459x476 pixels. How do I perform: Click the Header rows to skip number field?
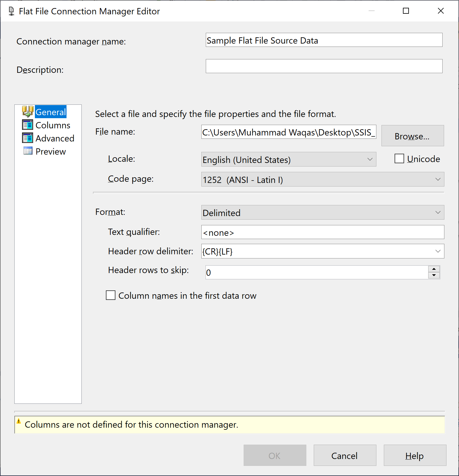pyautogui.click(x=317, y=272)
